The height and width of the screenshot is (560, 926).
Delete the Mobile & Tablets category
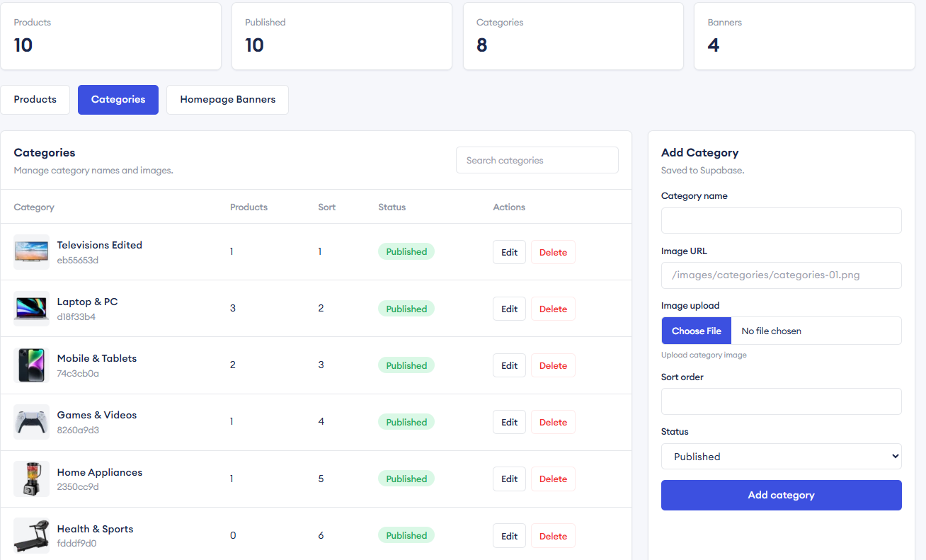(x=553, y=365)
